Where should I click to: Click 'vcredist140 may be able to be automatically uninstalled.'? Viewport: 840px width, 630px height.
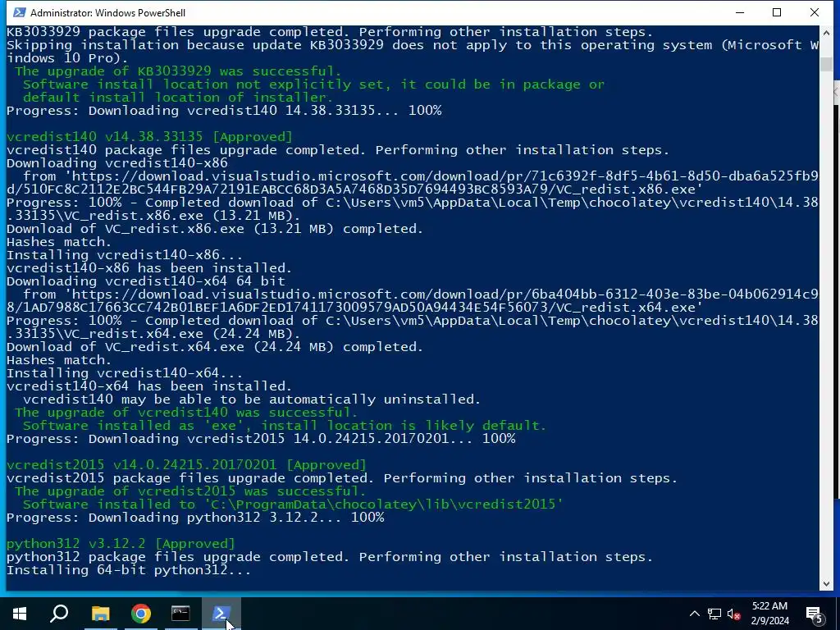point(252,399)
